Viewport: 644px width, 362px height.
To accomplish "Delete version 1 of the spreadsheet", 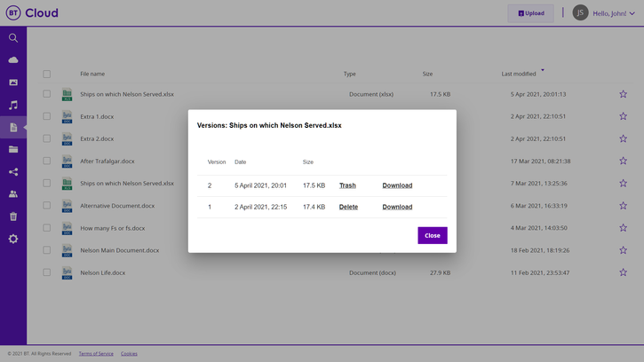I will 348,207.
